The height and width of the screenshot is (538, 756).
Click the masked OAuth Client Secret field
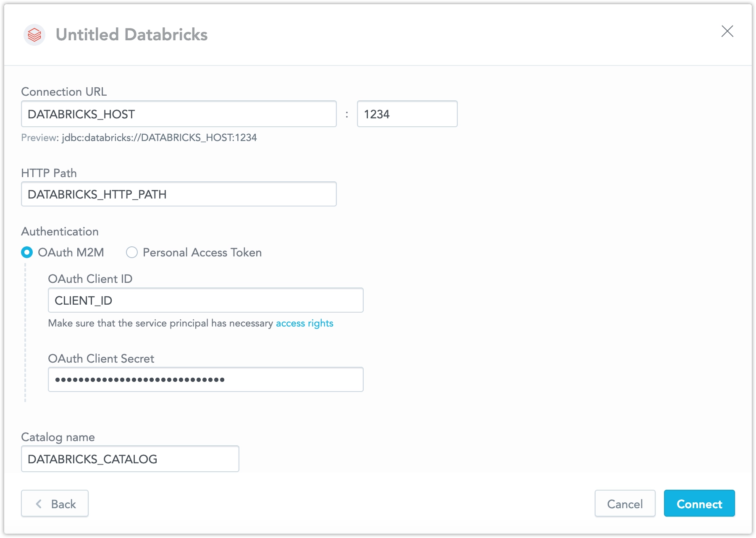[205, 379]
